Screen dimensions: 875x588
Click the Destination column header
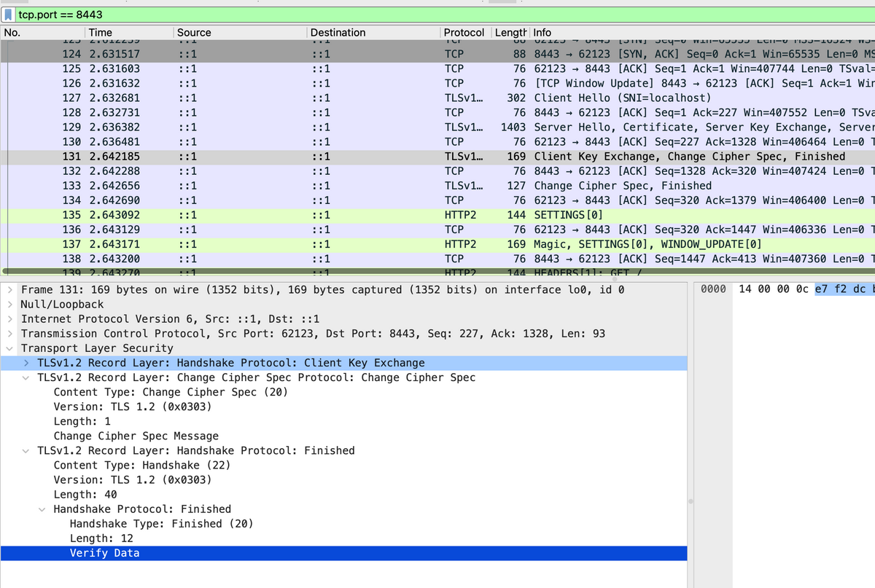[373, 33]
